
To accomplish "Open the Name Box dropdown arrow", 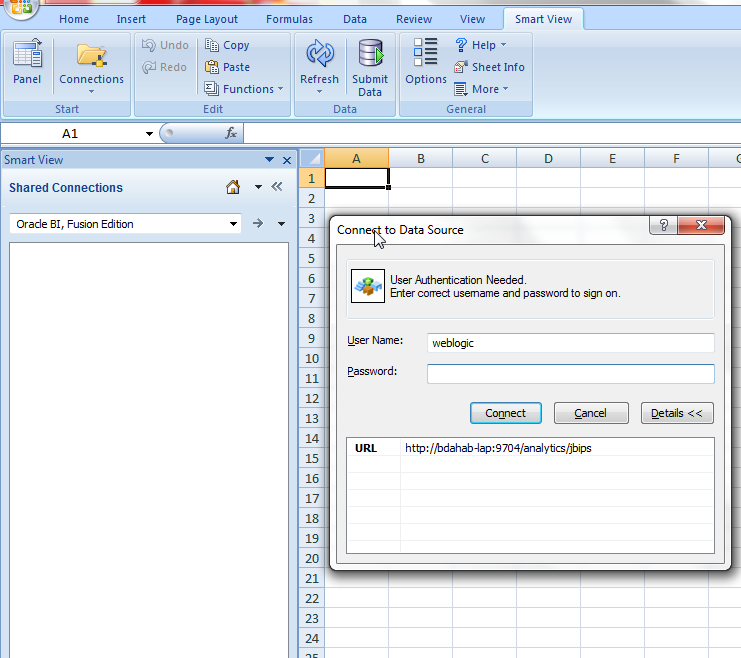I will point(149,134).
